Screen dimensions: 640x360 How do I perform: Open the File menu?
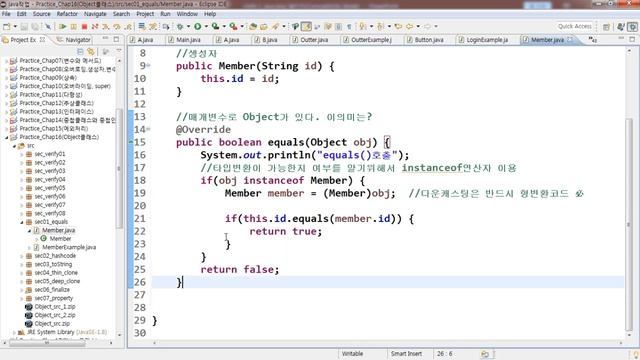click(x=6, y=14)
